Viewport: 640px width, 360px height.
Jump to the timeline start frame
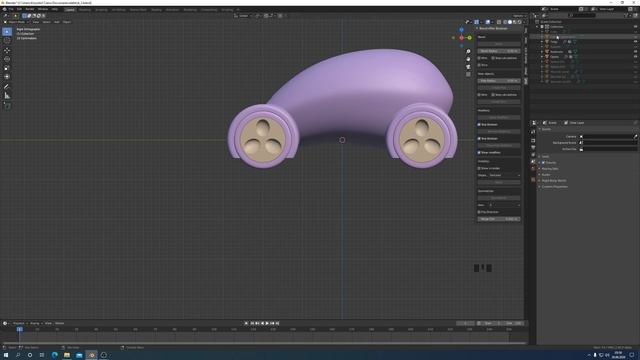[x=252, y=323]
